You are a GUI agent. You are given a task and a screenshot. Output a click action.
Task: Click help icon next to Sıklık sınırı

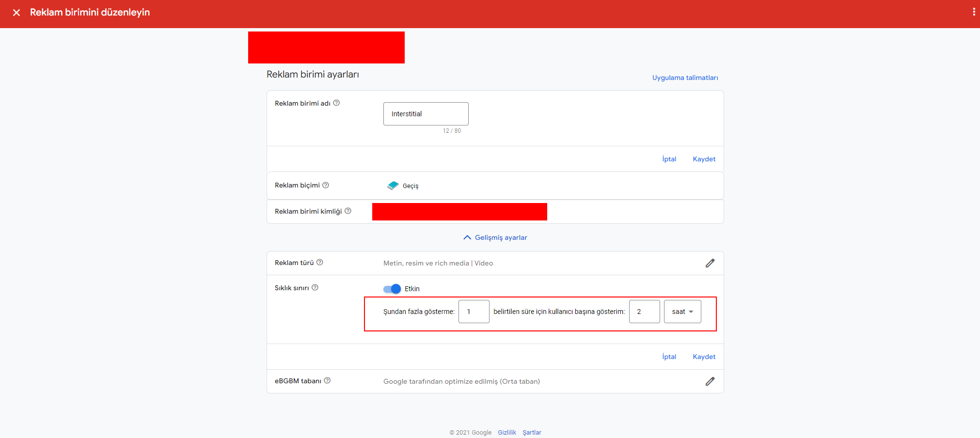click(x=315, y=287)
